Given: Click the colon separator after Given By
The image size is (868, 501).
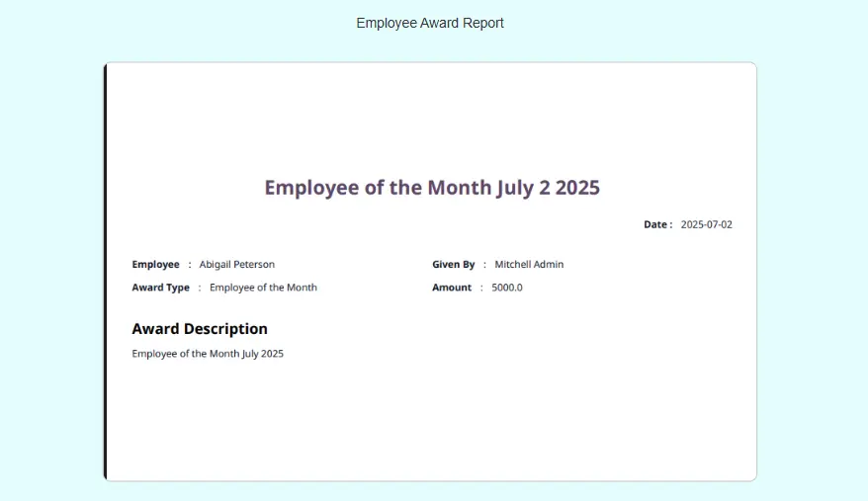Looking at the screenshot, I should coord(484,264).
